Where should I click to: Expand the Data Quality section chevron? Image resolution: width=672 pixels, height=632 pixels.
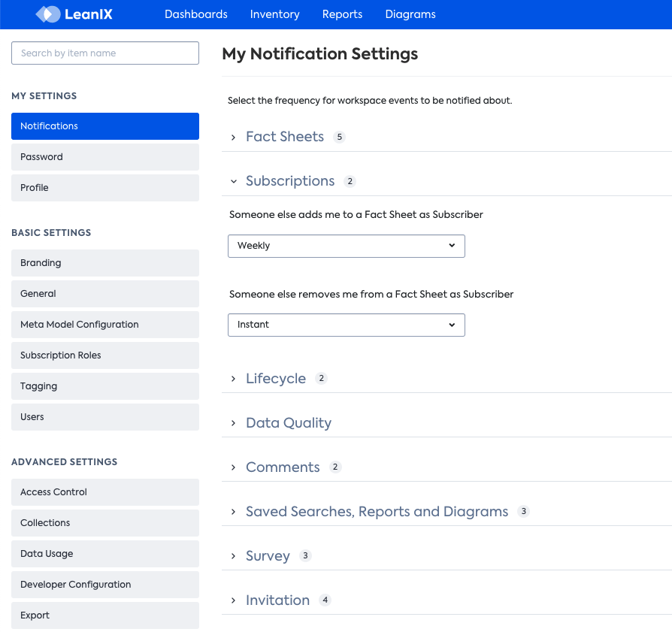(x=233, y=423)
